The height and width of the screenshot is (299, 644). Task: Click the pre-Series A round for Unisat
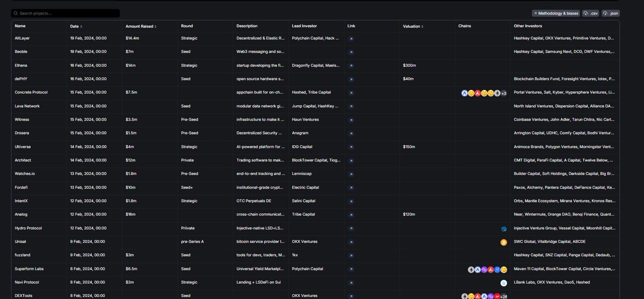(x=193, y=242)
